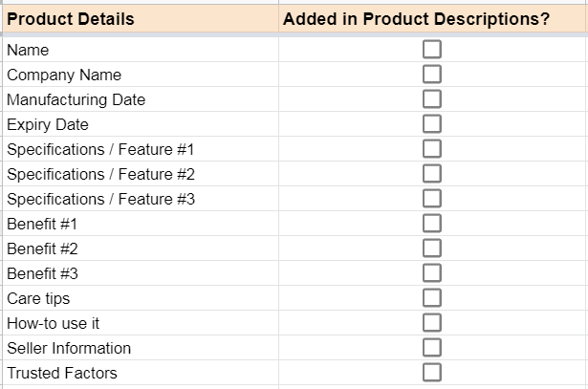
Task: Select the Care tips text cell
Action: [139, 298]
